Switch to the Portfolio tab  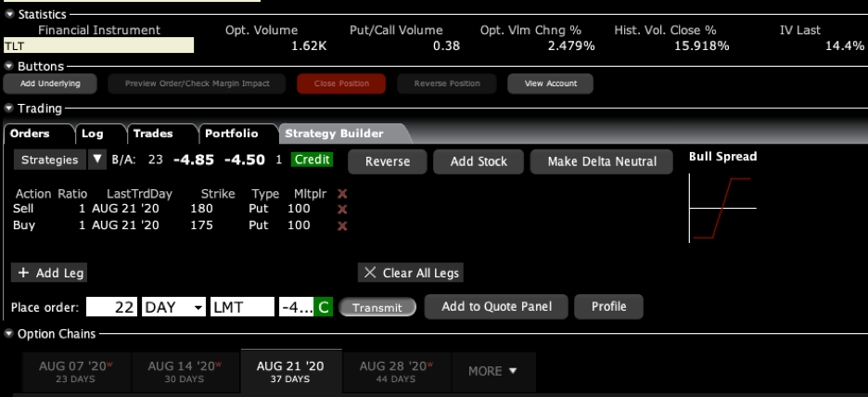[238, 134]
